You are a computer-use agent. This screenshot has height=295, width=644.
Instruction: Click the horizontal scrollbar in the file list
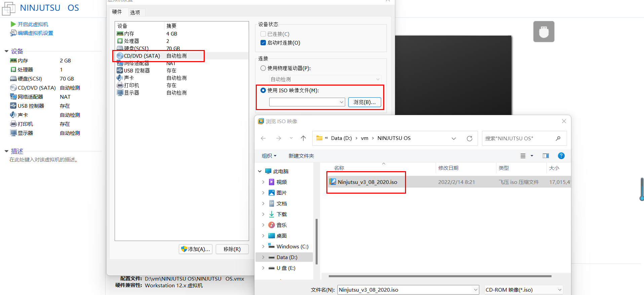tap(440, 276)
